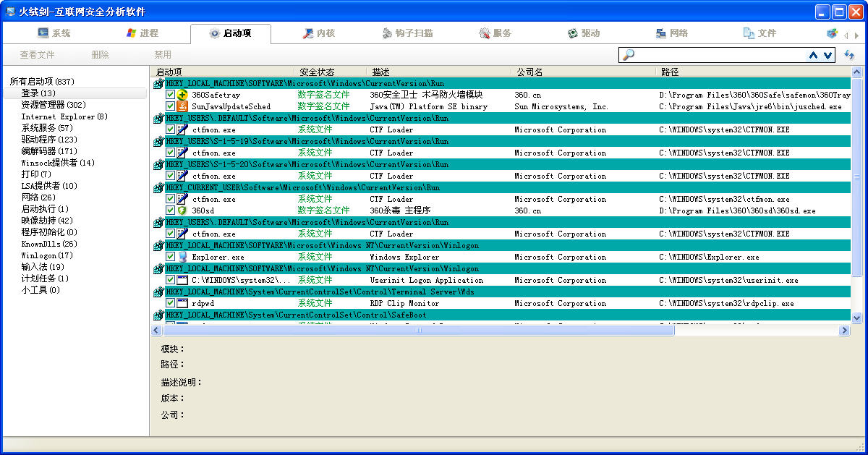Click the 启动项 tab gear icon

point(214,33)
